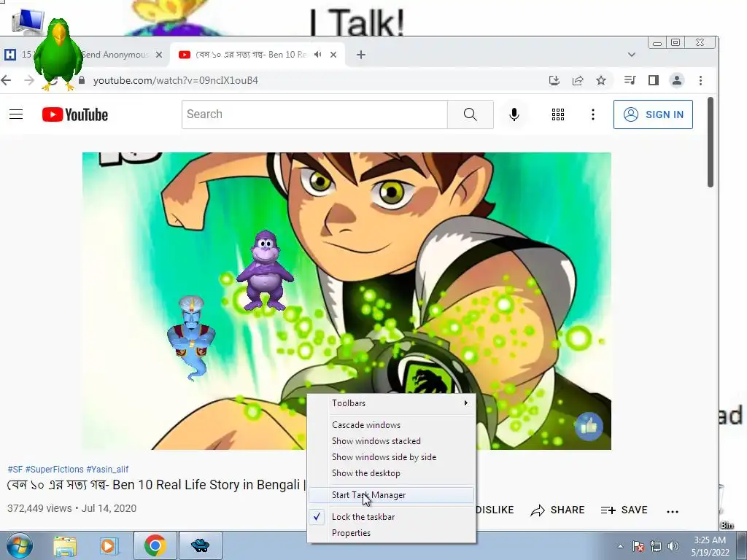Choose Show windows stacked
Screen dimensions: 747x560
(x=392, y=441)
